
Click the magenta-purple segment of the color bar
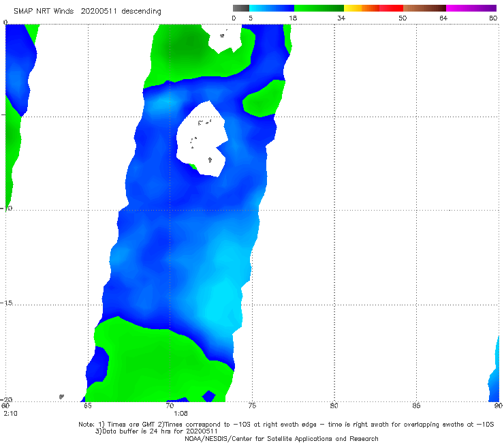tap(471, 8)
